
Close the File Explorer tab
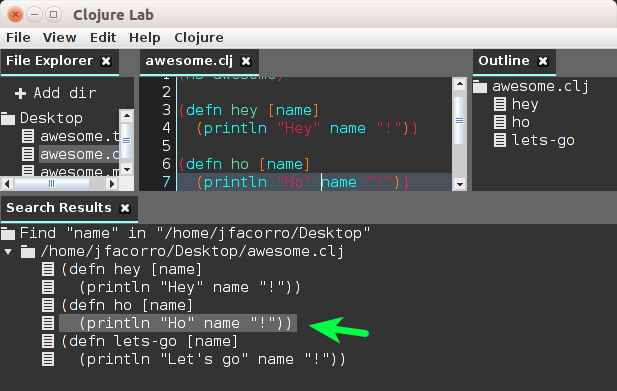(106, 61)
